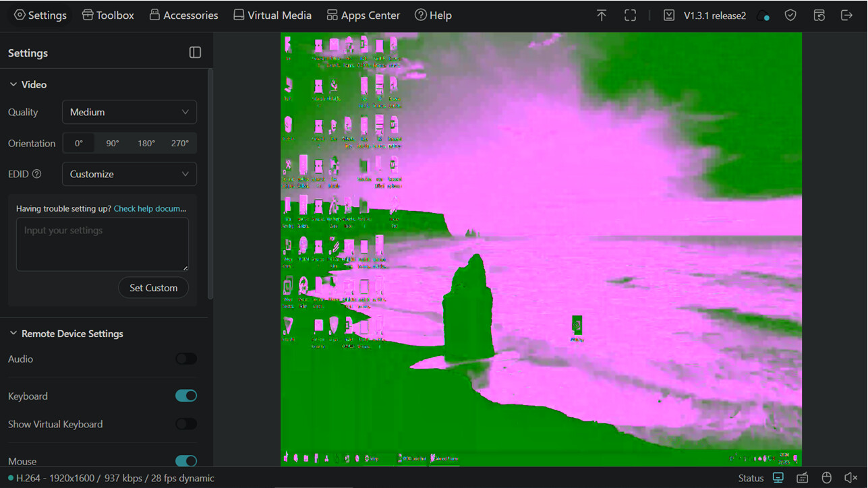Click the V1.3.1 release2 version label
Viewport: 868px width, 488px height.
click(715, 16)
